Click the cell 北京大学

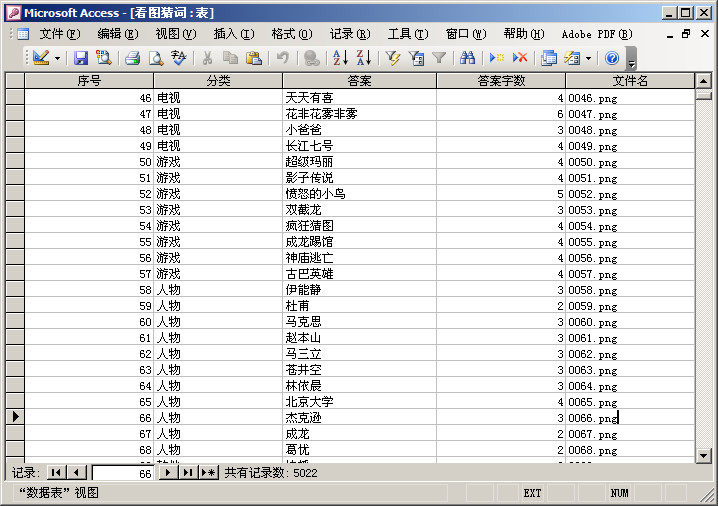pyautogui.click(x=359, y=402)
